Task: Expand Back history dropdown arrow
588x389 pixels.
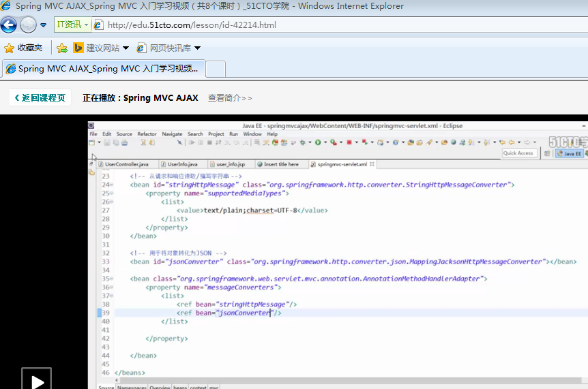Action: pos(519,142)
